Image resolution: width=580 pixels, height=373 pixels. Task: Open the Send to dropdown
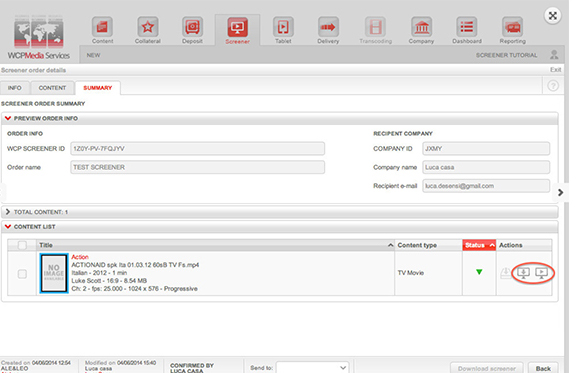click(312, 367)
